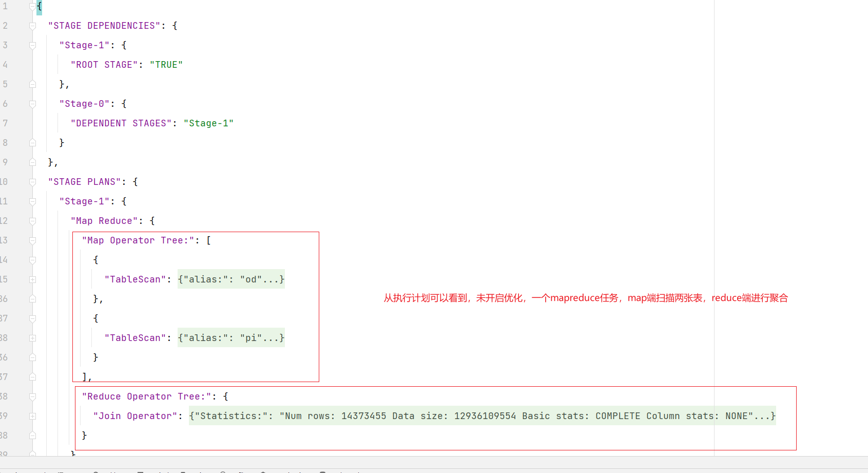
Task: Collapse the "Stage-1" block under STAGE PLANS
Action: tap(32, 201)
